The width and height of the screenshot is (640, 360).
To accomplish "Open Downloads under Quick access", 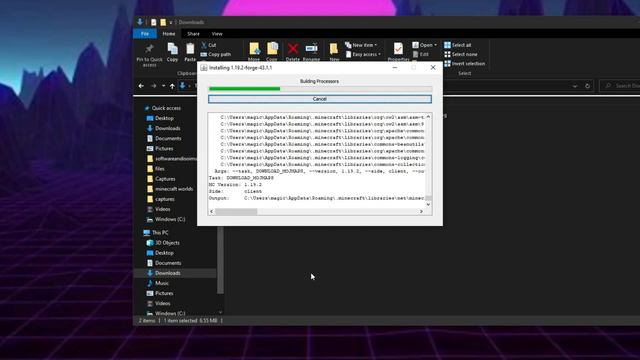I will pos(167,128).
